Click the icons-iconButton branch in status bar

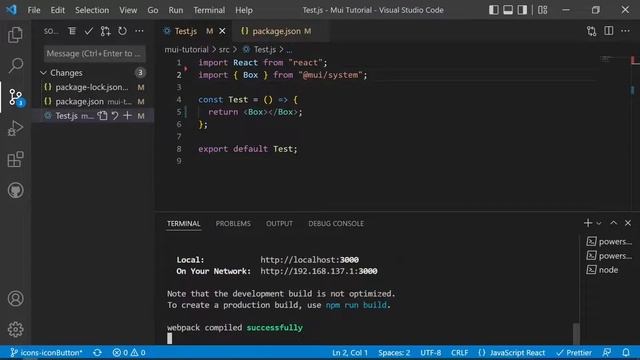coord(46,353)
